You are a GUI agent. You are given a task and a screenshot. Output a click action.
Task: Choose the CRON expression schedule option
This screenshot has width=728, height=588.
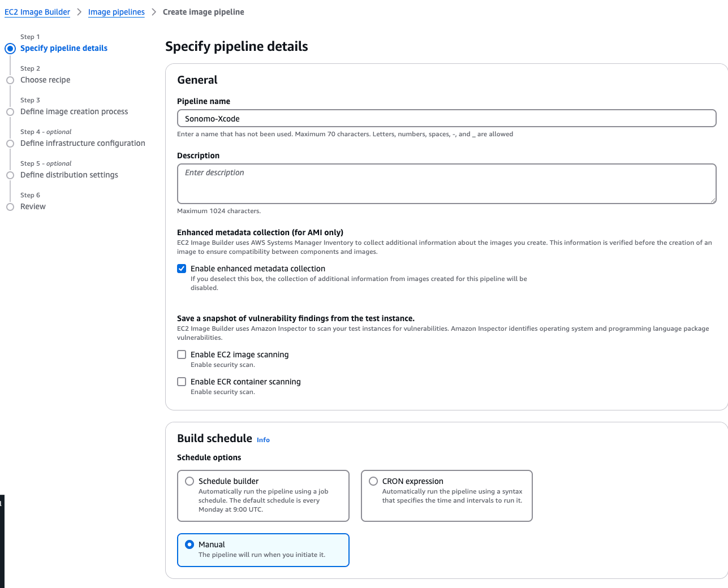pos(373,481)
